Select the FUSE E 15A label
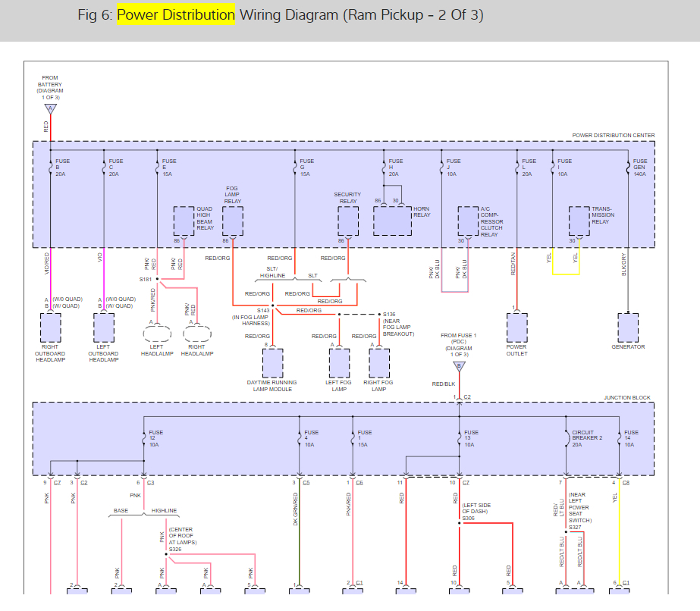Screen dimensions: 700x611 (x=169, y=168)
